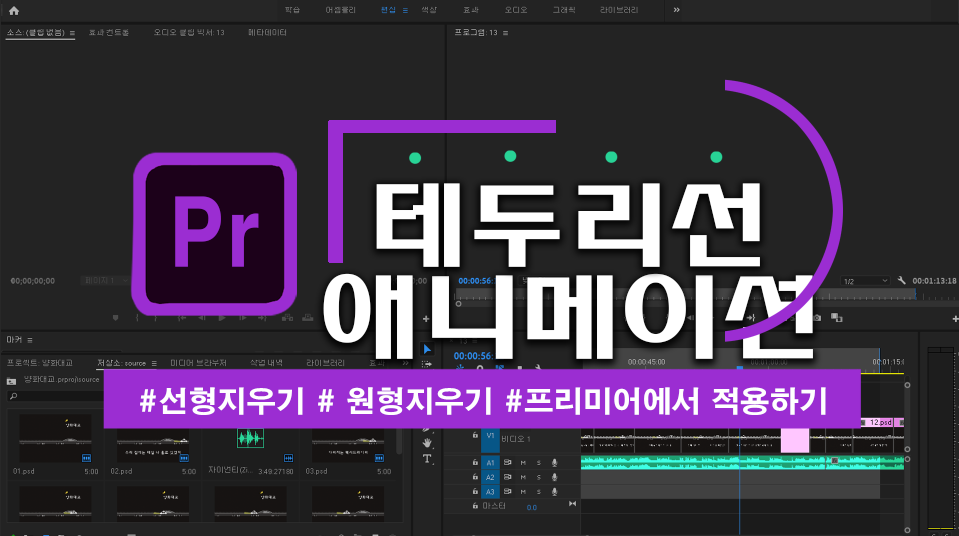Toggle sync lock on track A1
The height and width of the screenshot is (536, 959).
coord(508,463)
